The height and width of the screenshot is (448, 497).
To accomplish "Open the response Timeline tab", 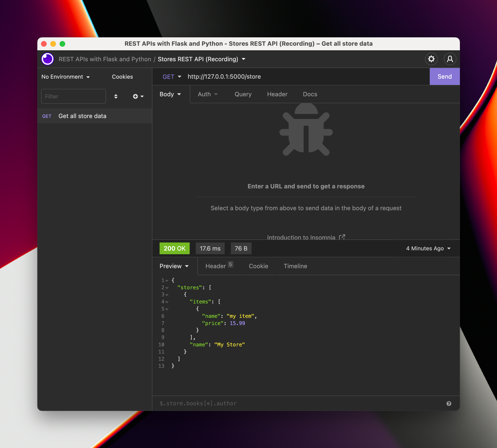I will point(295,266).
